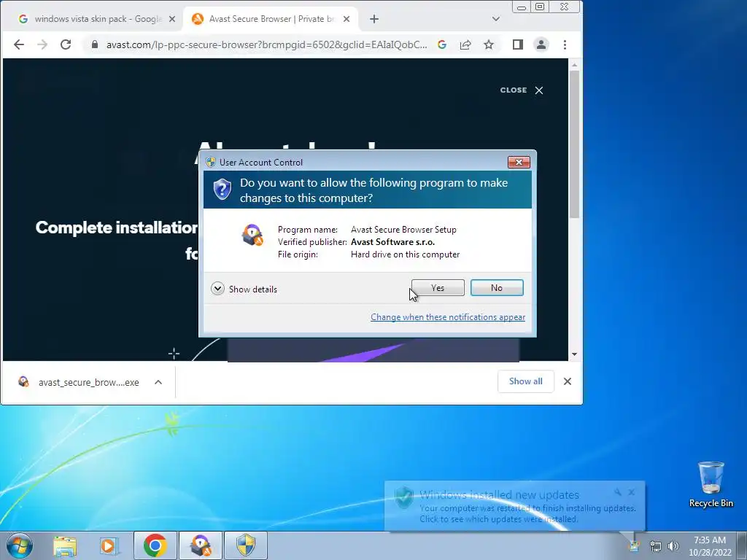Close the Windows updates notification balloon
This screenshot has width=747, height=560.
[631, 492]
